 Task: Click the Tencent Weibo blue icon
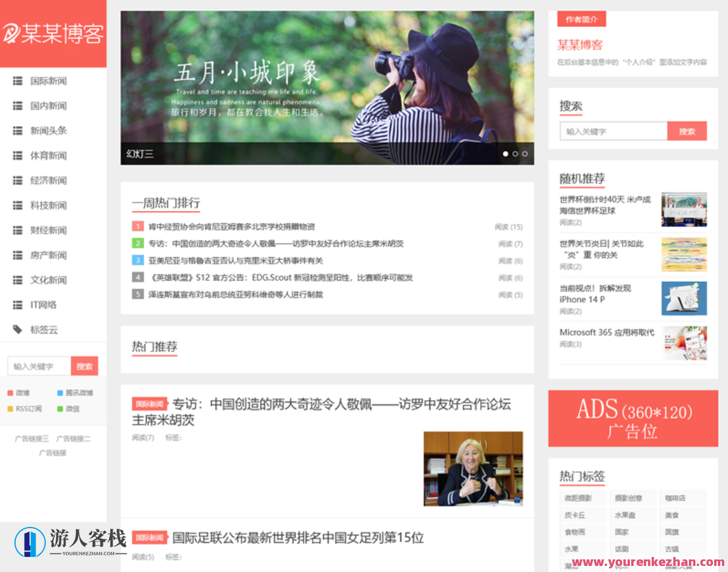pyautogui.click(x=60, y=393)
